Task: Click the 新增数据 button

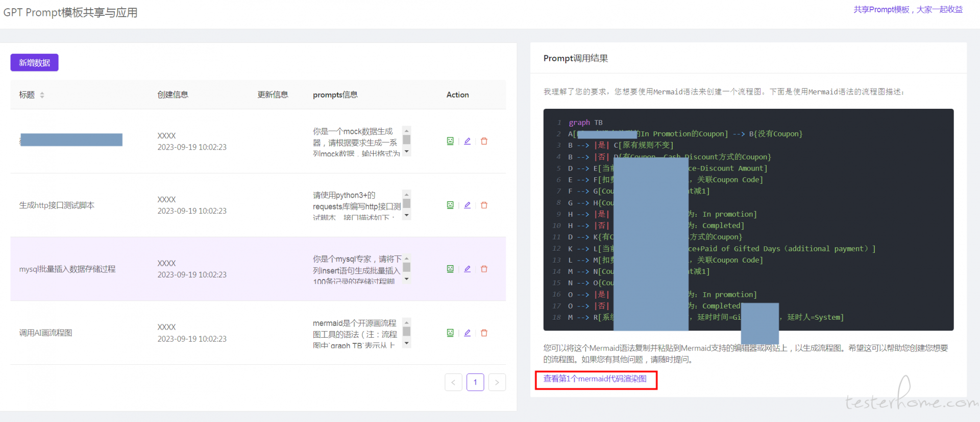Action: click(x=34, y=62)
